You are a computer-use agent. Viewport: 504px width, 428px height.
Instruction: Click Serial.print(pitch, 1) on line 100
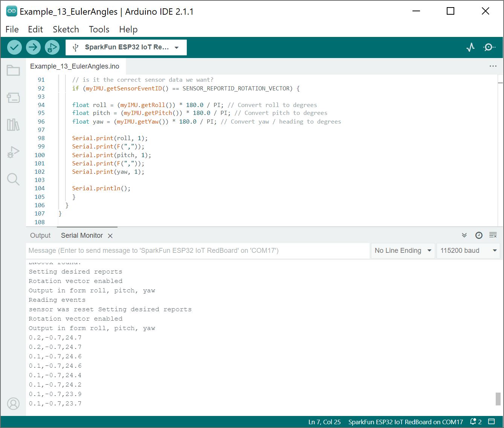pyautogui.click(x=111, y=155)
